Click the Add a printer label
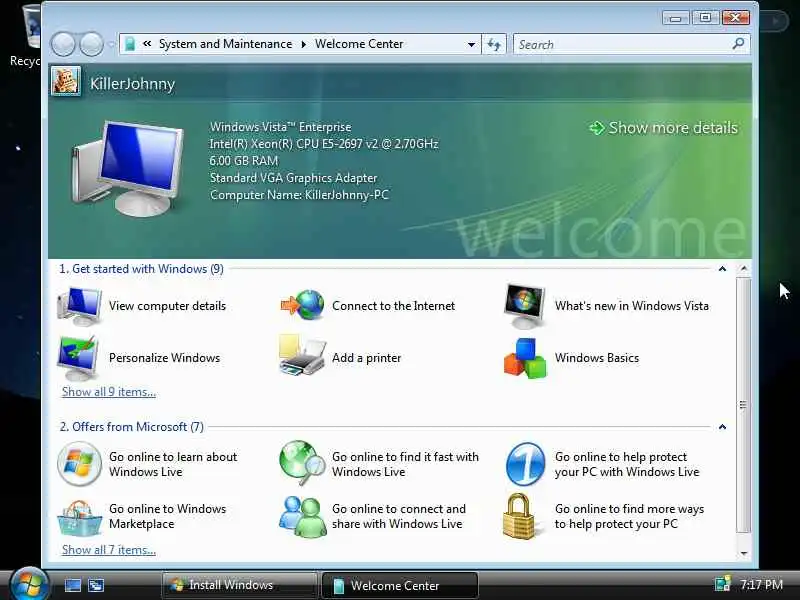Screen dimensions: 800x600 pos(366,358)
